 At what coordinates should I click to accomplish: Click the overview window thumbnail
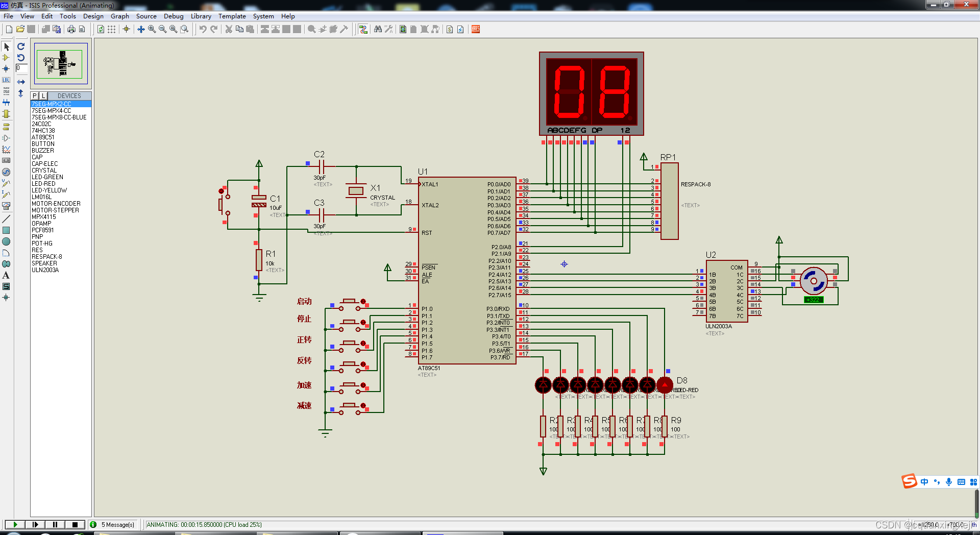(x=61, y=63)
